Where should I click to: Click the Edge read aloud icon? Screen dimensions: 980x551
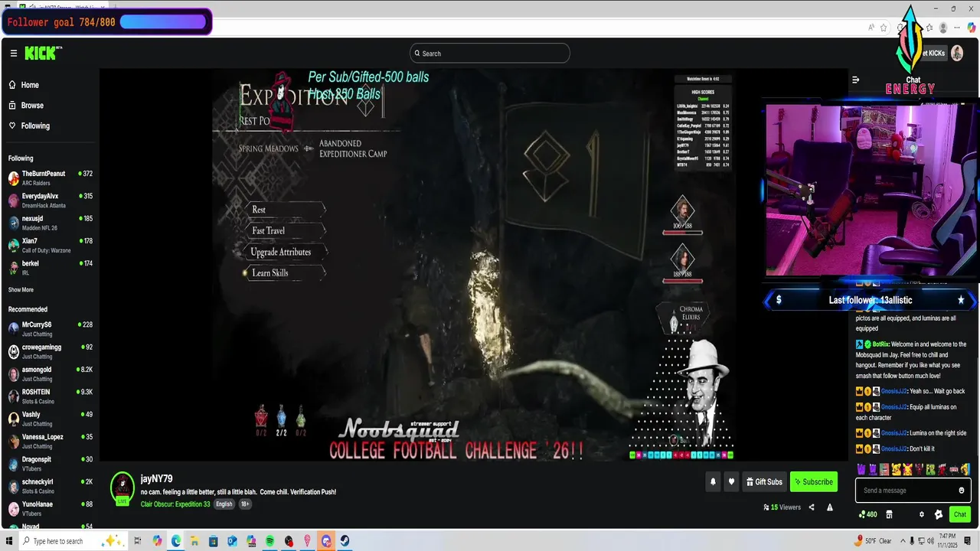(x=871, y=28)
